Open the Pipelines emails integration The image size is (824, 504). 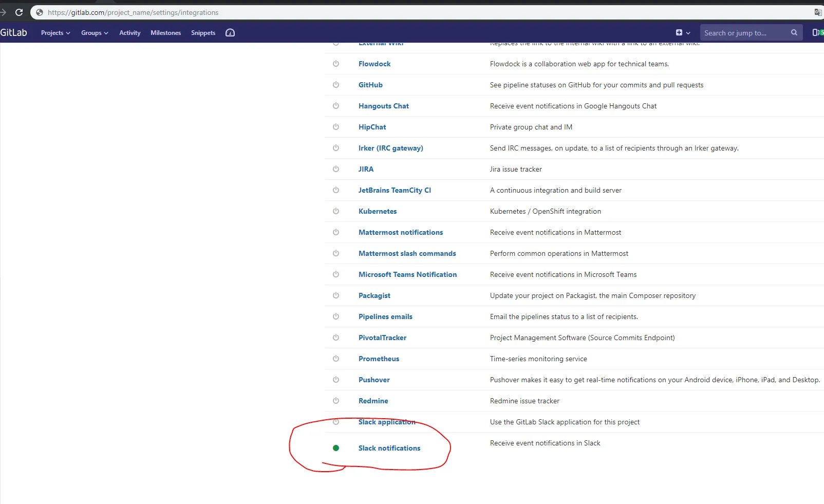coord(385,316)
